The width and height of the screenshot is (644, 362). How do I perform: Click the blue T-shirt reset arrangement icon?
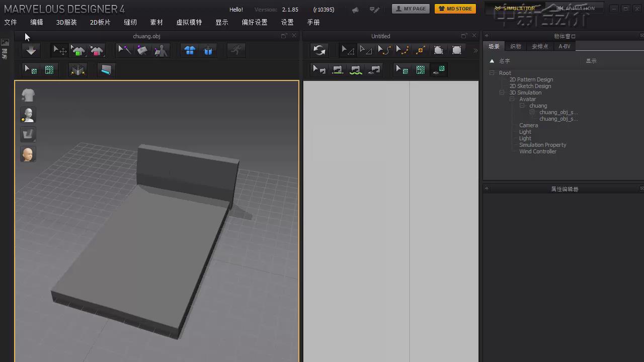(x=190, y=50)
